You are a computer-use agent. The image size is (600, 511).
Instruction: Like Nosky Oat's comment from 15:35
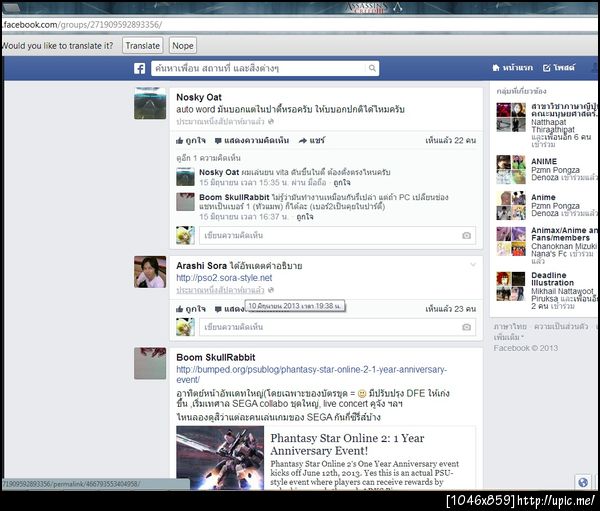click(342, 183)
